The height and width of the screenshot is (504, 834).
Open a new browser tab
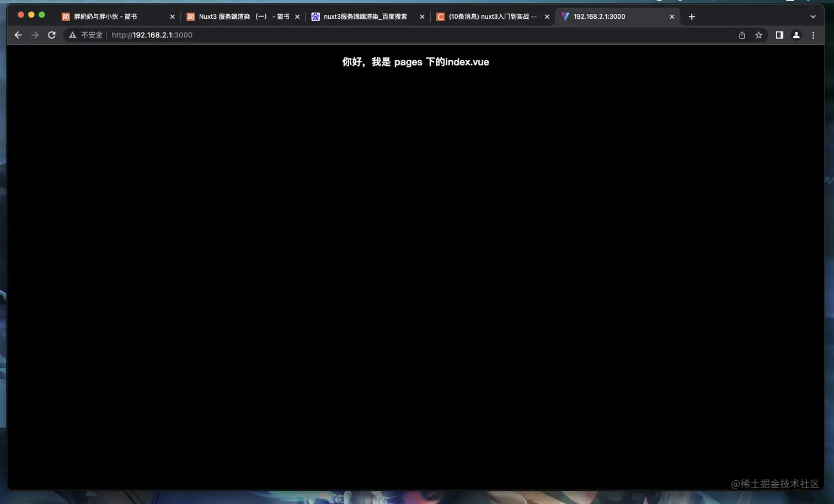pyautogui.click(x=692, y=17)
